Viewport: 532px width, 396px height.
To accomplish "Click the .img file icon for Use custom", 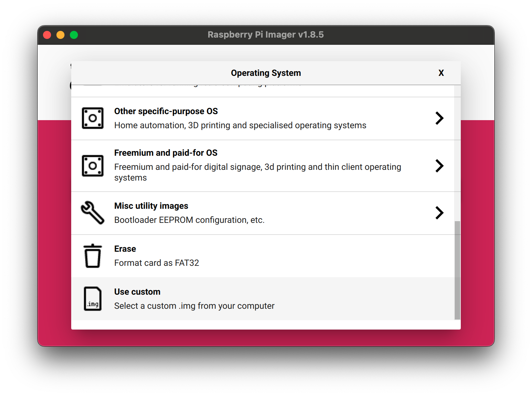I will (x=93, y=299).
